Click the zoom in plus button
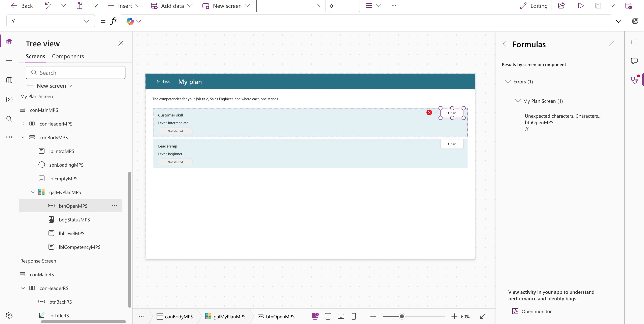This screenshot has width=644, height=324. point(454,317)
